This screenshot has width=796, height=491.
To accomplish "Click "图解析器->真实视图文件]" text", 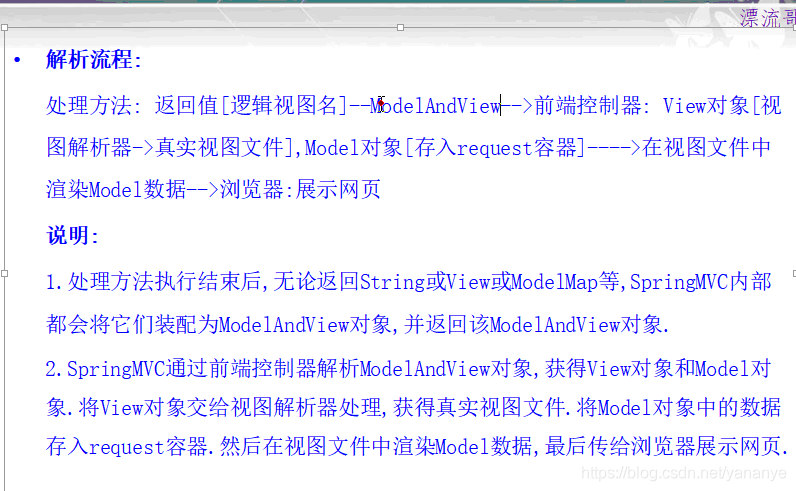I will [171, 148].
